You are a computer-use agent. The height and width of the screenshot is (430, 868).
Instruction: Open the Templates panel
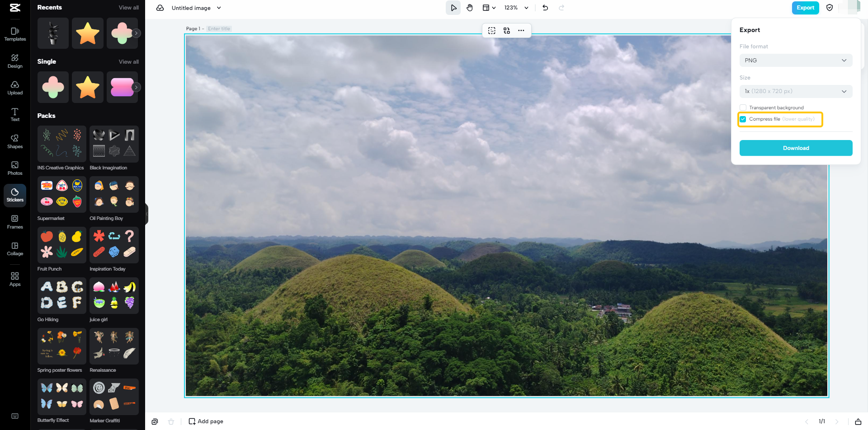pyautogui.click(x=15, y=34)
